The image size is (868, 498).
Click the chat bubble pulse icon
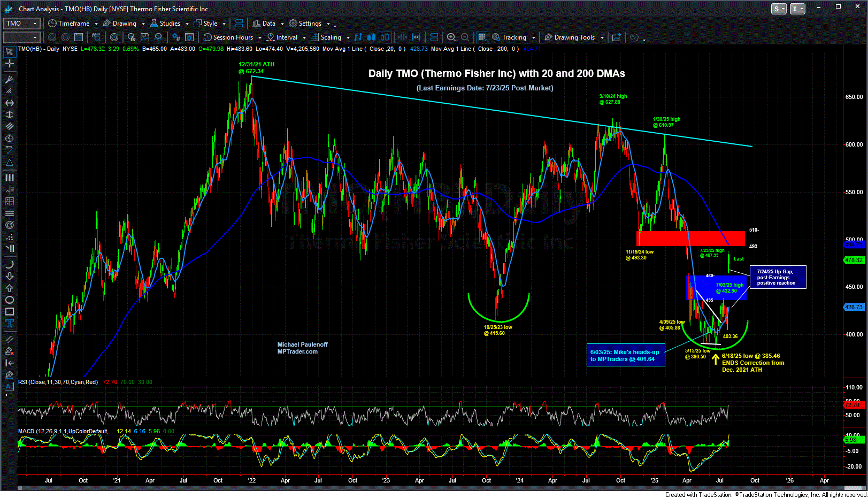tap(634, 37)
